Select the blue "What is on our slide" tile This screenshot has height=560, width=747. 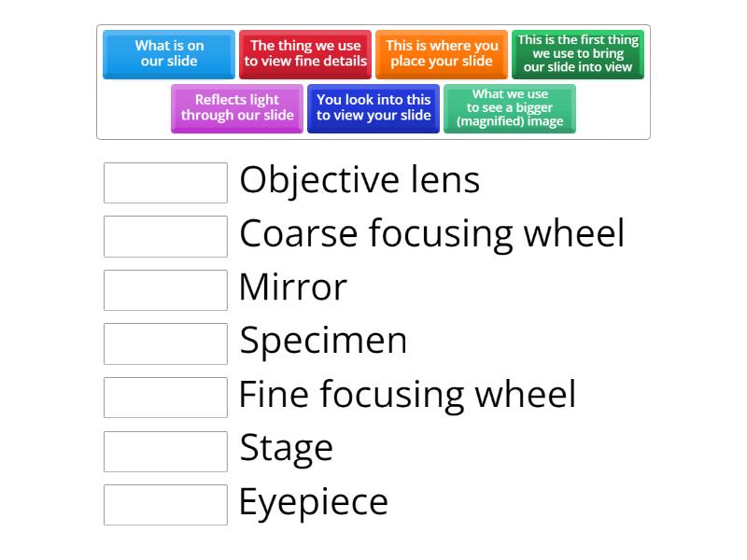169,54
